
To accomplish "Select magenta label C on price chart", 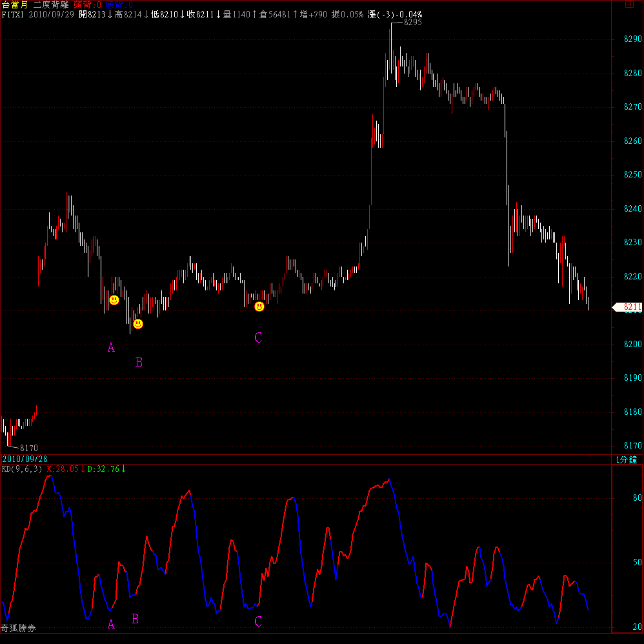I will tap(258, 337).
